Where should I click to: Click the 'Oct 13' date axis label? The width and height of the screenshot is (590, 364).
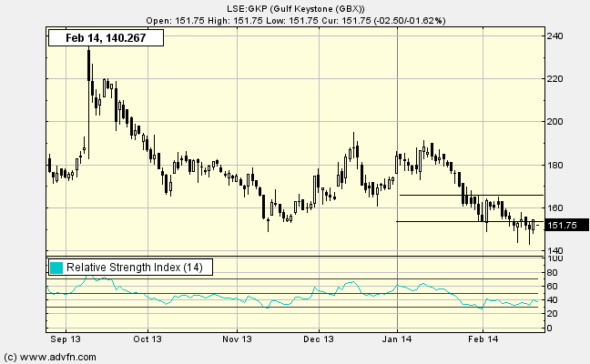pos(147,339)
